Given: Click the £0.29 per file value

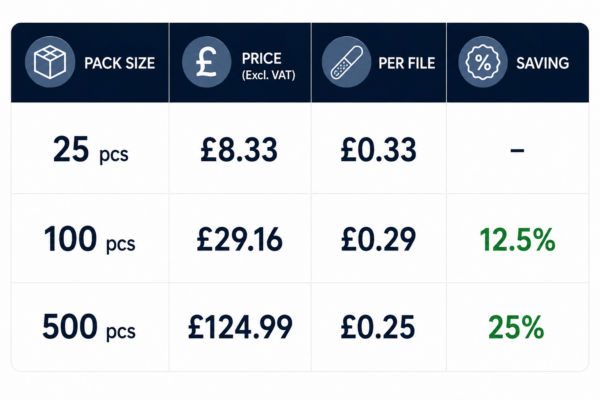Looking at the screenshot, I should (378, 239).
